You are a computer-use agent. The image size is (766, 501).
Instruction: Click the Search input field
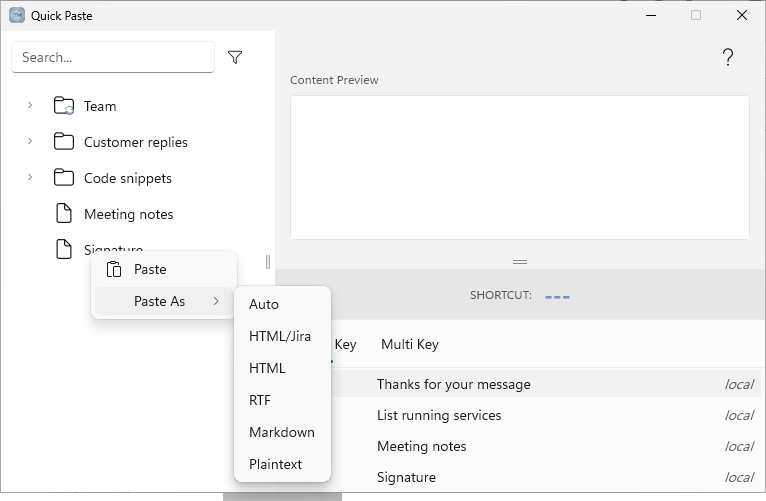click(113, 57)
